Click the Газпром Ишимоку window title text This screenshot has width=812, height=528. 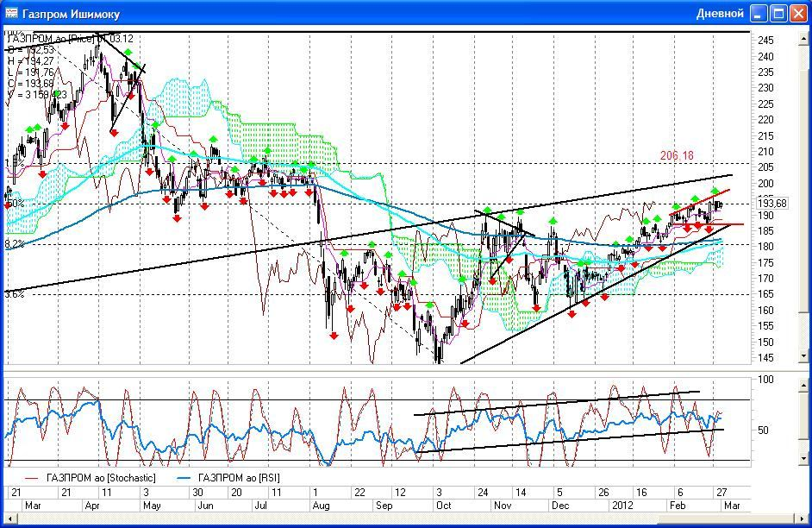(x=72, y=14)
